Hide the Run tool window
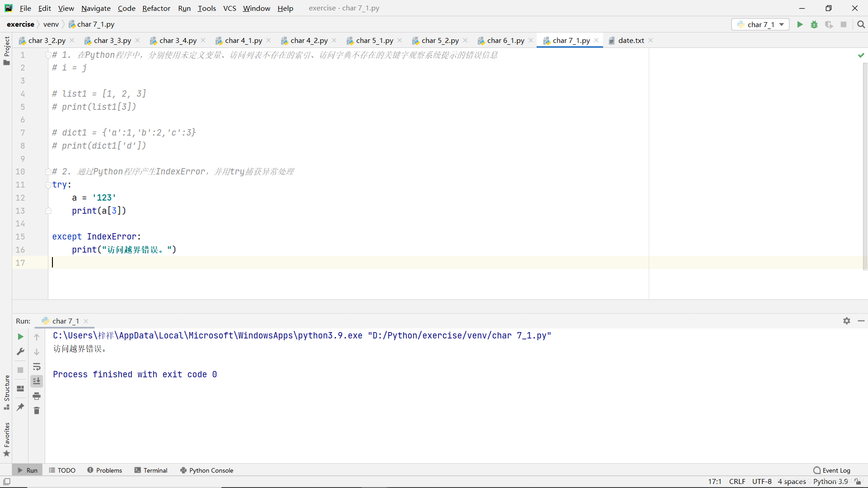868x488 pixels. pyautogui.click(x=861, y=321)
